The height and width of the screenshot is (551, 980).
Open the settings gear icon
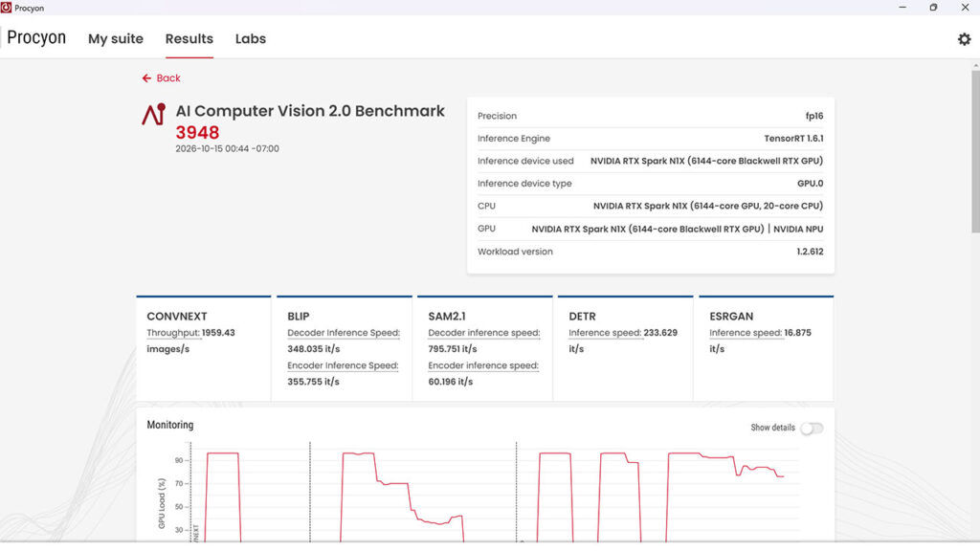click(x=964, y=38)
